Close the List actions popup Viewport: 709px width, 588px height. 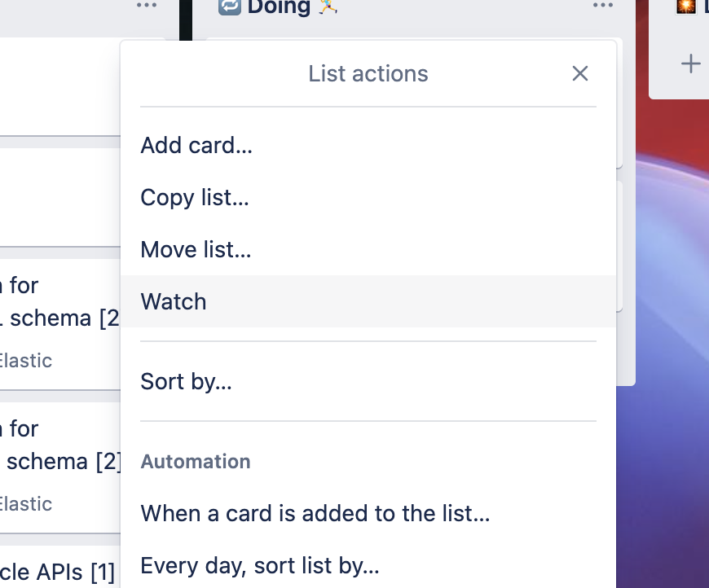pyautogui.click(x=579, y=73)
